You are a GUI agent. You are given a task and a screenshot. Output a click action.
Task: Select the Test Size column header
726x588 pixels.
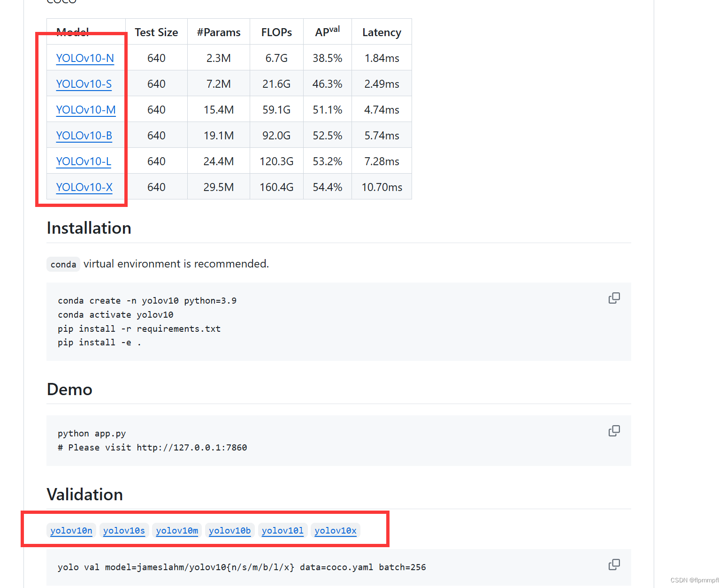[x=156, y=32]
